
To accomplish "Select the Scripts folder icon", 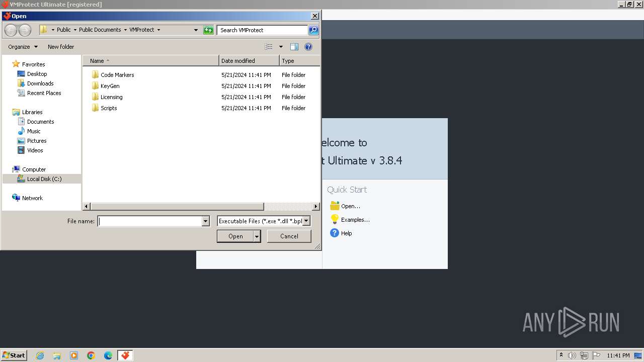I will (x=95, y=108).
